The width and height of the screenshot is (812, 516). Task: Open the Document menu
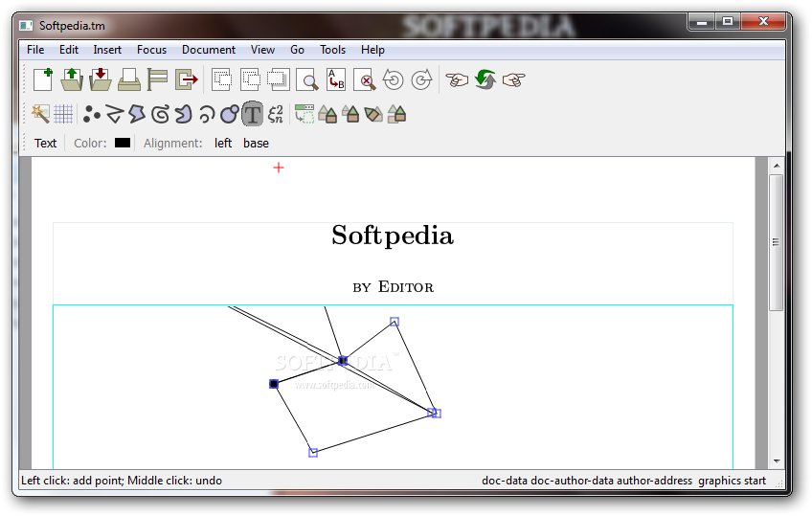(208, 50)
